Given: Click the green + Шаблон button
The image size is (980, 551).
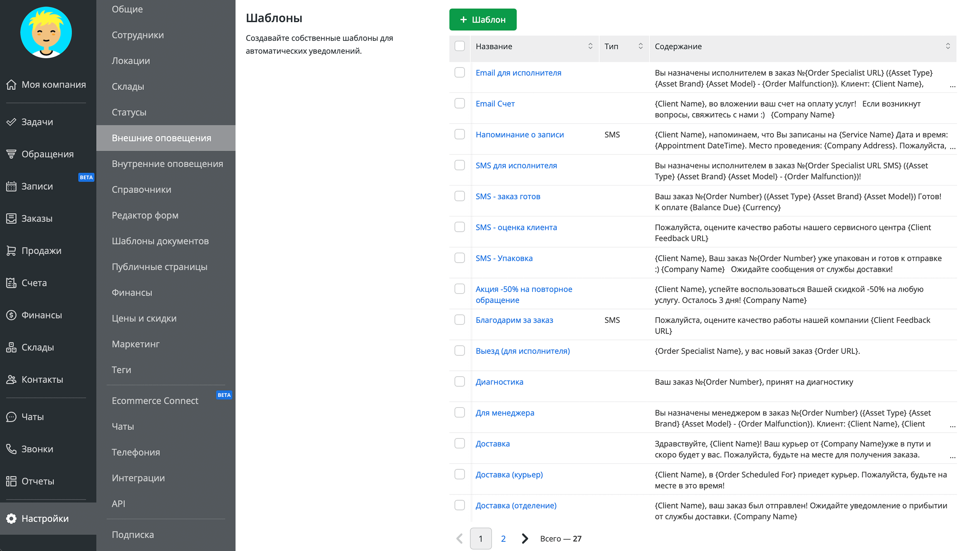Looking at the screenshot, I should click(x=483, y=20).
